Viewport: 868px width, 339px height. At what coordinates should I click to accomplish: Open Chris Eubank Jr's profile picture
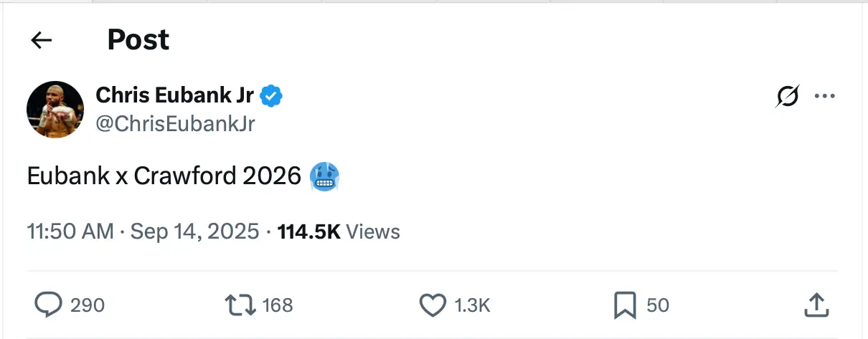[x=55, y=109]
